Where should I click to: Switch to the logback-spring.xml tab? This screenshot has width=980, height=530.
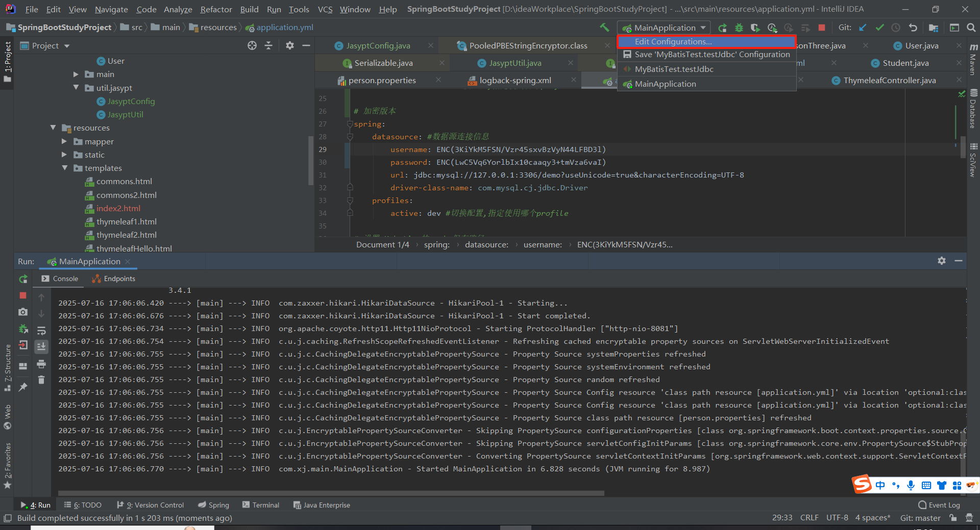click(x=516, y=81)
